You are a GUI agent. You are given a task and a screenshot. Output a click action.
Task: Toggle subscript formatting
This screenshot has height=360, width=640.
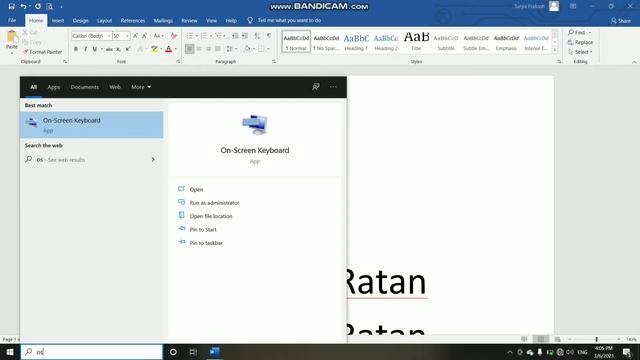pyautogui.click(x=118, y=49)
